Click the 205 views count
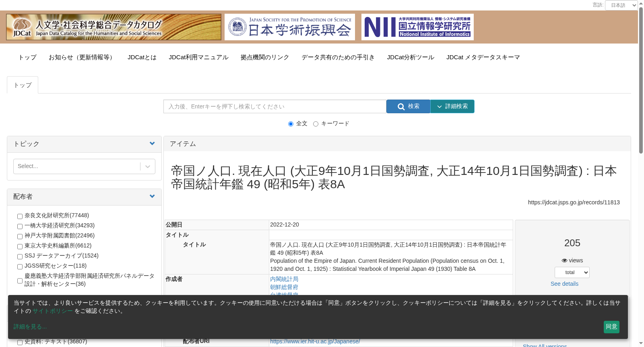Image resolution: width=644 pixels, height=347 pixels. 572,243
